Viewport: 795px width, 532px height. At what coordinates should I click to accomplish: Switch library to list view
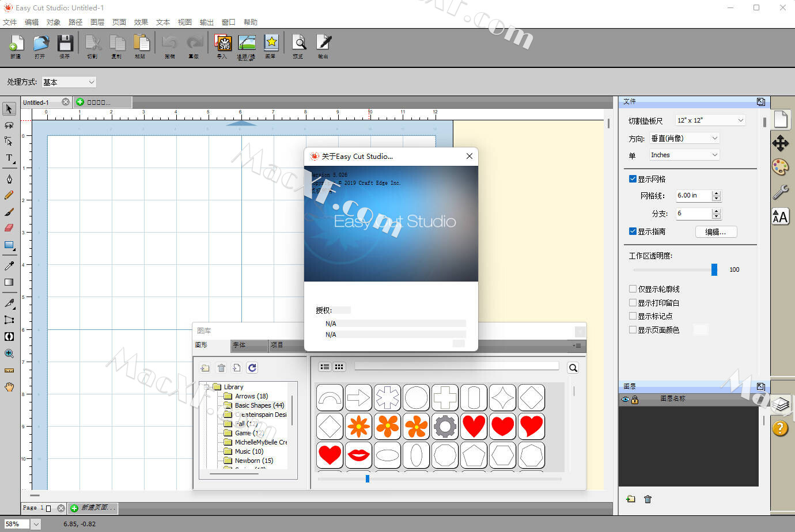coord(325,367)
